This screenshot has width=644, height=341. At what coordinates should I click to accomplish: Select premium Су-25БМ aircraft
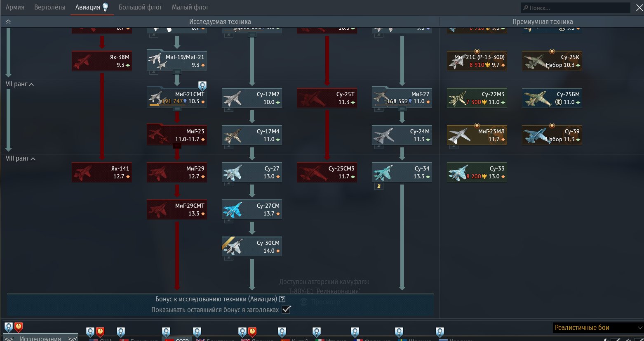[x=552, y=98]
